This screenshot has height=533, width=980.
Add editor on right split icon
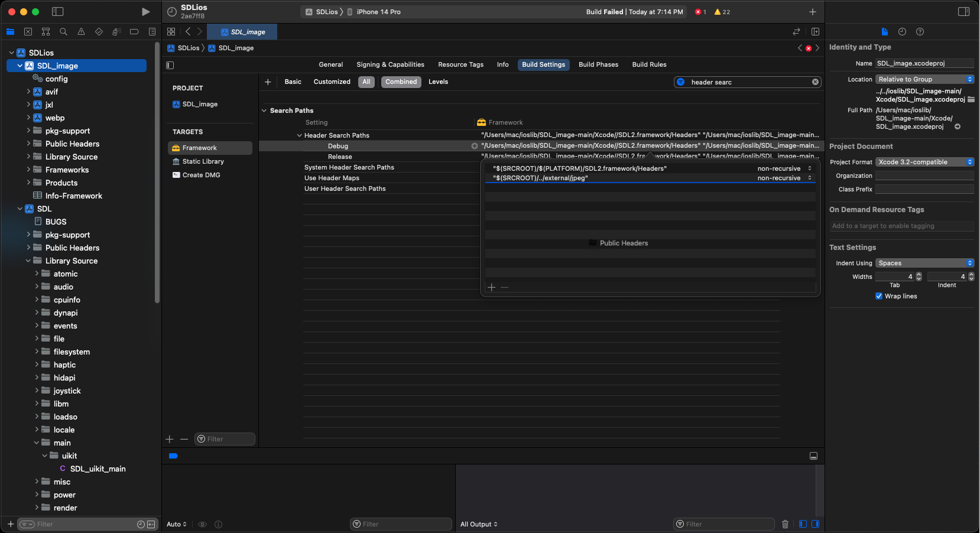815,32
